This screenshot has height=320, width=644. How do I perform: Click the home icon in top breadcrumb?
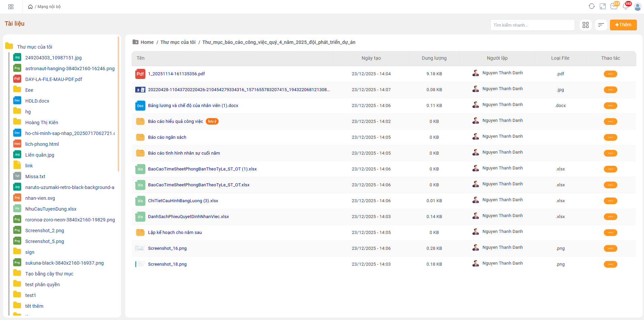click(x=30, y=7)
